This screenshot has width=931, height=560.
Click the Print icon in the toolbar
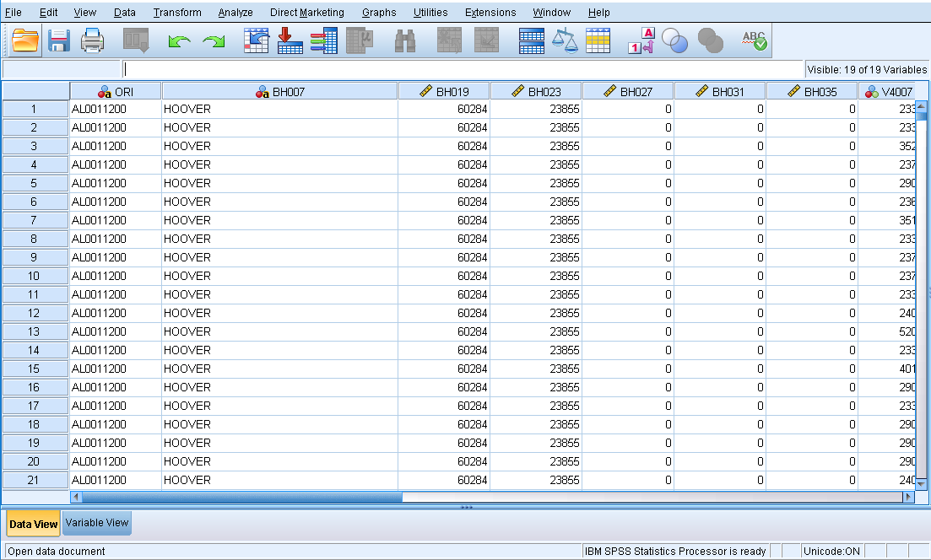[92, 40]
